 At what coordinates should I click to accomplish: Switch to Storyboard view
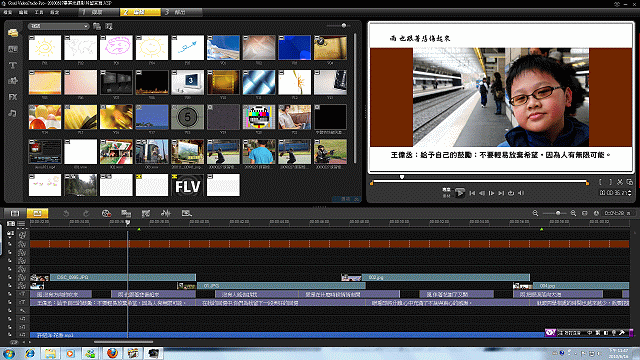15,213
